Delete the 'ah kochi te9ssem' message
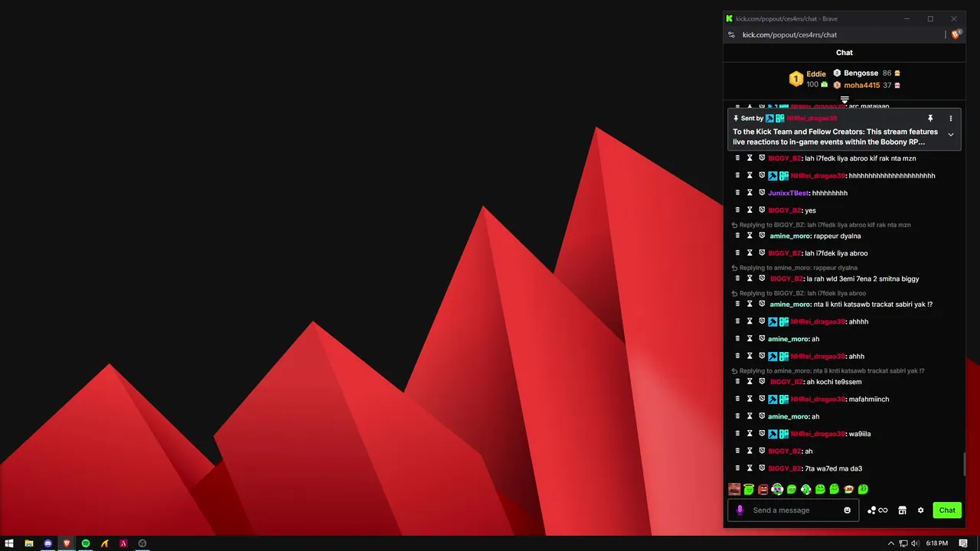Image resolution: width=980 pixels, height=551 pixels. pyautogui.click(x=737, y=382)
